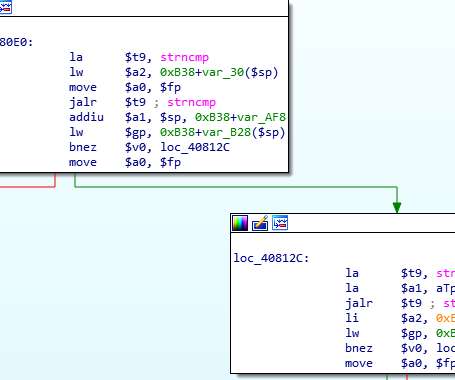Select the $a2 register in the lw instruction
The width and height of the screenshot is (455, 380).
pyautogui.click(x=135, y=72)
